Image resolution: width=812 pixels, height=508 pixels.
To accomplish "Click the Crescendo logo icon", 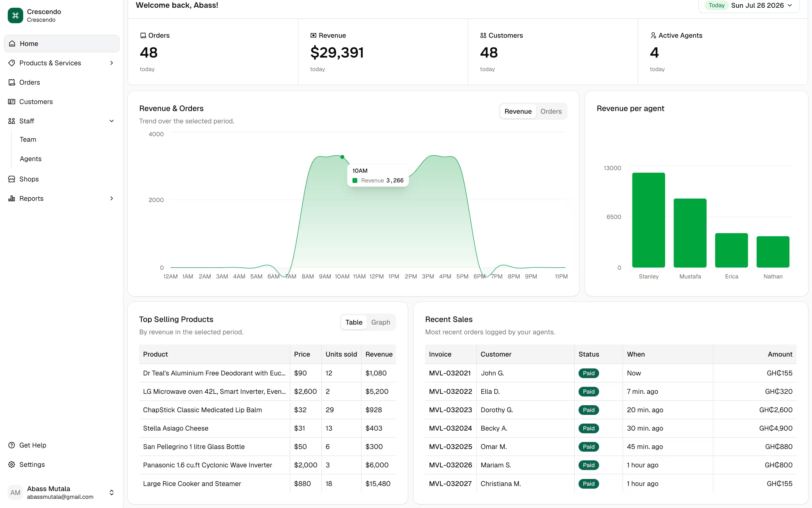I will [15, 15].
